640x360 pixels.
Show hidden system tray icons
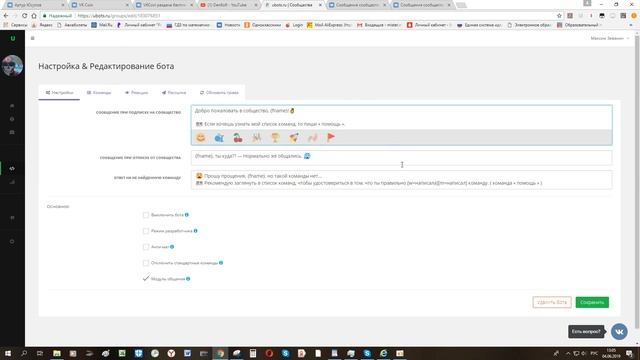click(568, 353)
